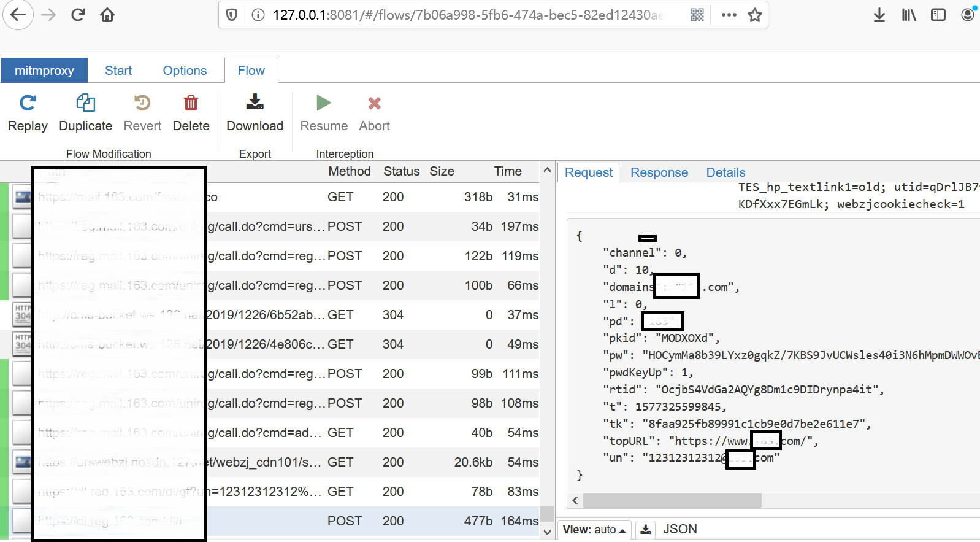Open the View: auto dropdown
Screen dimensions: 980x542
[x=594, y=529]
